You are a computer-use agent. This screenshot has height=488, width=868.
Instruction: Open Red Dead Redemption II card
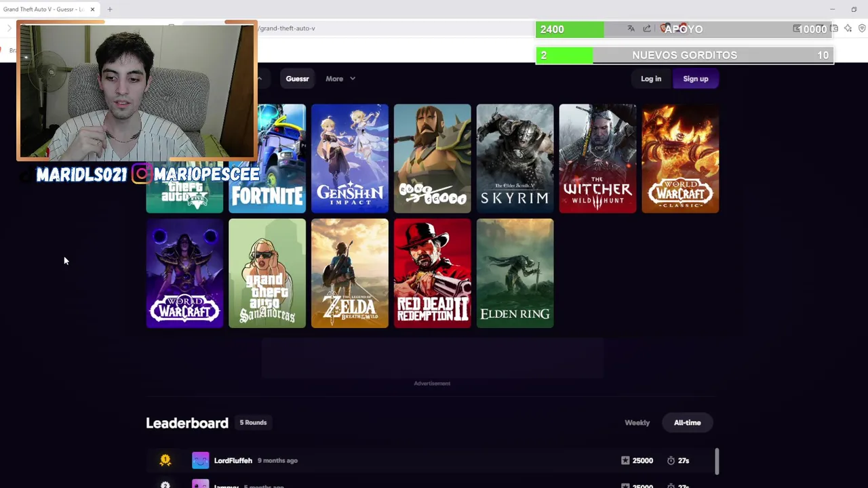(x=433, y=273)
